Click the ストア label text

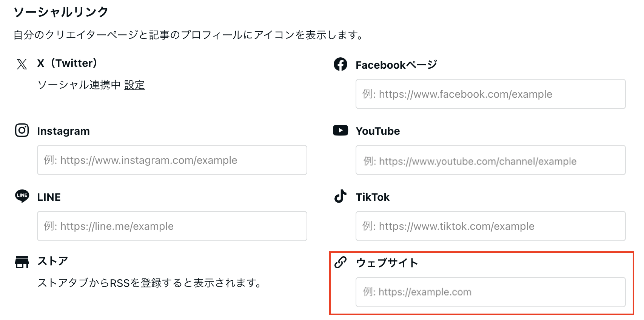[x=52, y=261]
